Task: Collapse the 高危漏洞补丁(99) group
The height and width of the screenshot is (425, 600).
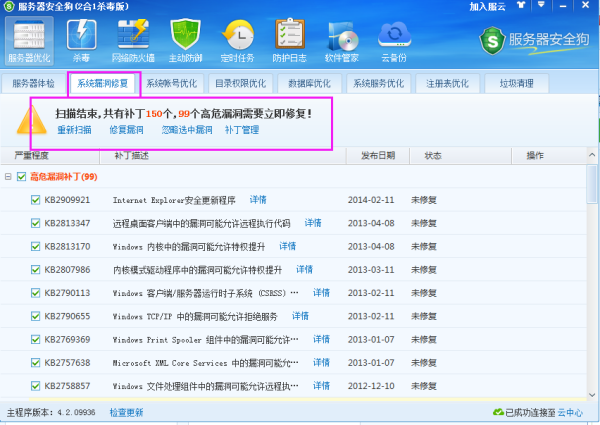Action: point(8,177)
